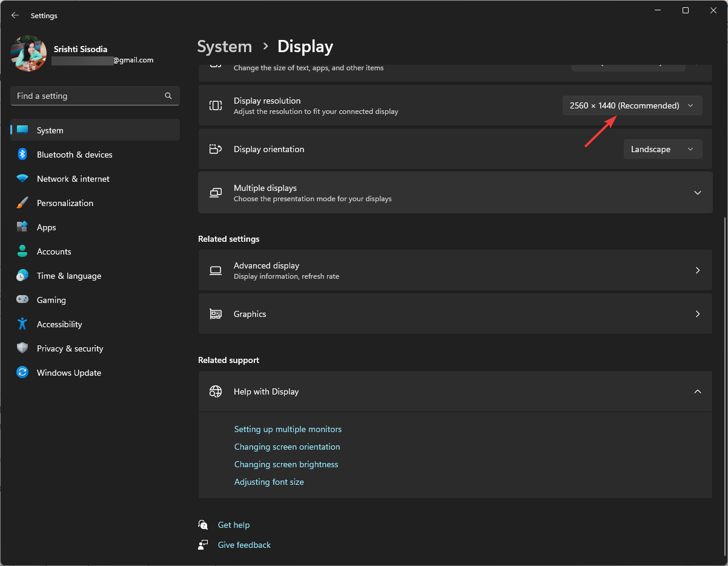Open Advanced display settings
This screenshot has height=566, width=728.
(x=455, y=270)
